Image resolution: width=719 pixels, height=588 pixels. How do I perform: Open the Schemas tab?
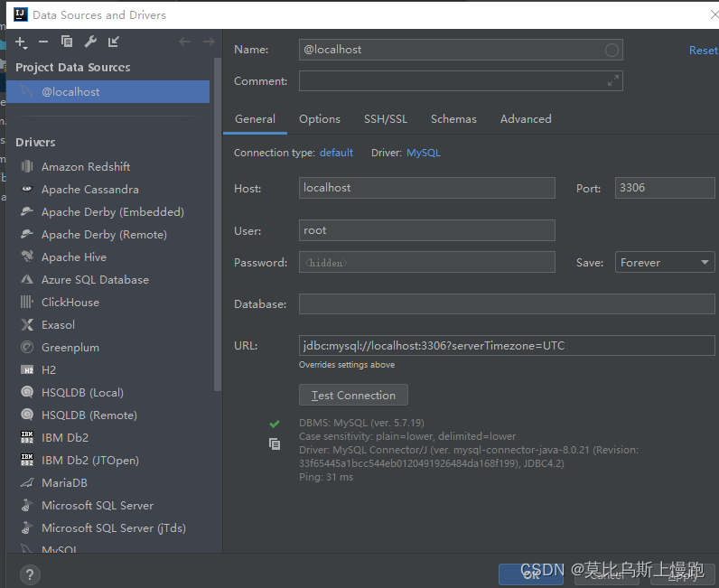(453, 119)
